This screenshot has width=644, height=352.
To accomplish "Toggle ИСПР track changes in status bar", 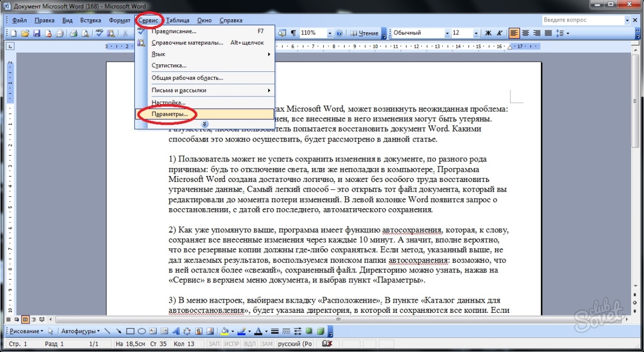I will coord(231,343).
